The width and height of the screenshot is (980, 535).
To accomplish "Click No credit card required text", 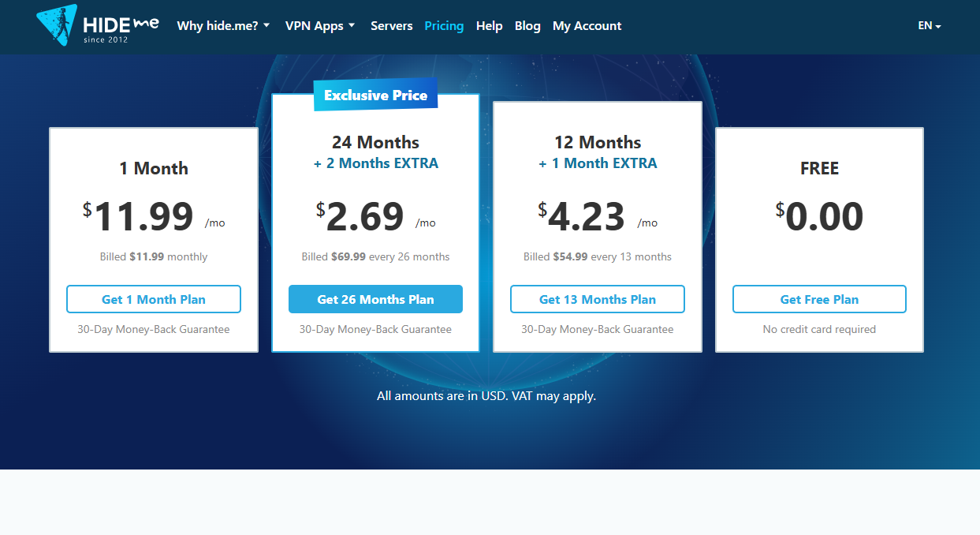I will [x=819, y=329].
